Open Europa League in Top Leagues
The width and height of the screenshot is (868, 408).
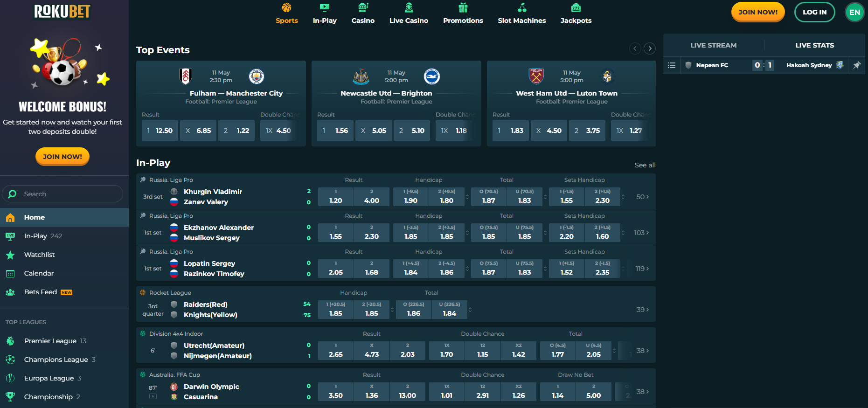click(64, 378)
